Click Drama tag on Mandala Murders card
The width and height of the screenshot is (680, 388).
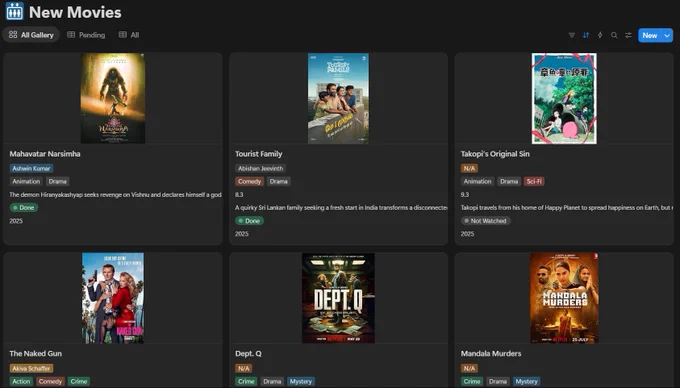pyautogui.click(x=498, y=381)
